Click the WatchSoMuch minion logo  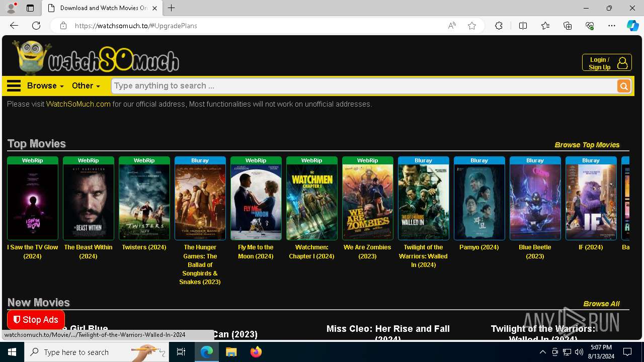pyautogui.click(x=96, y=58)
